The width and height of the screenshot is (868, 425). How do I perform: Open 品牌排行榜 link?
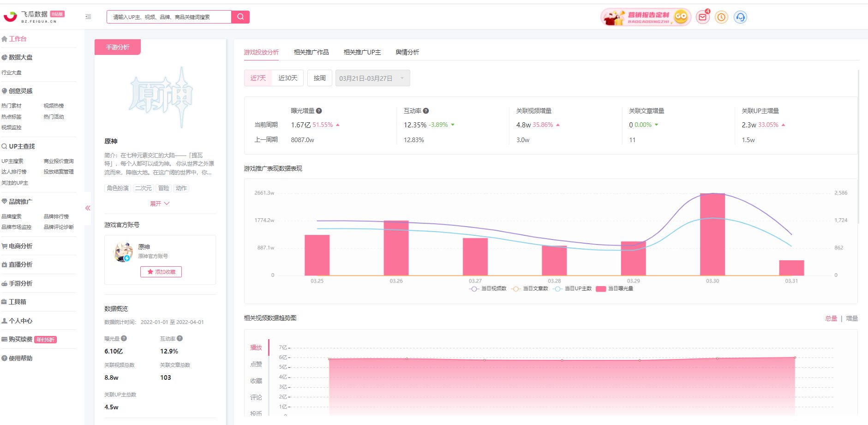pyautogui.click(x=56, y=216)
